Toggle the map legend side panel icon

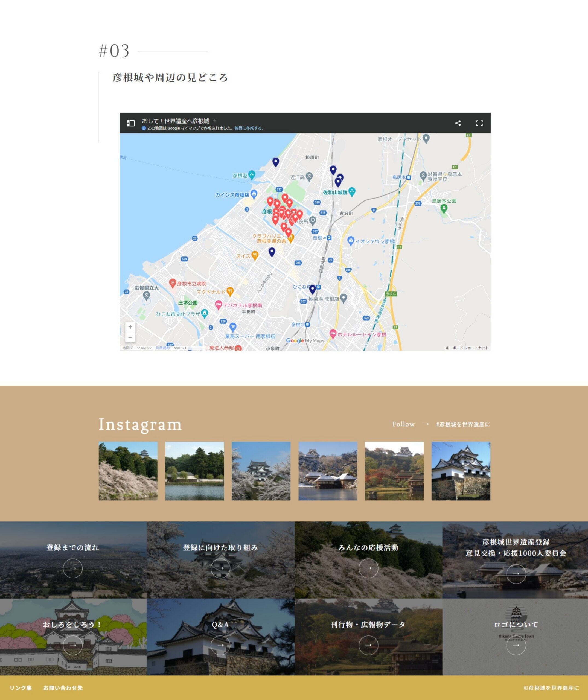[x=131, y=123]
